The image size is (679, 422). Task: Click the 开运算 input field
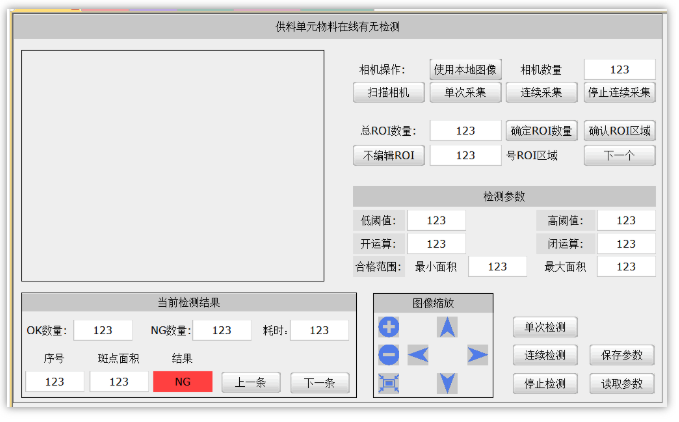coord(436,244)
